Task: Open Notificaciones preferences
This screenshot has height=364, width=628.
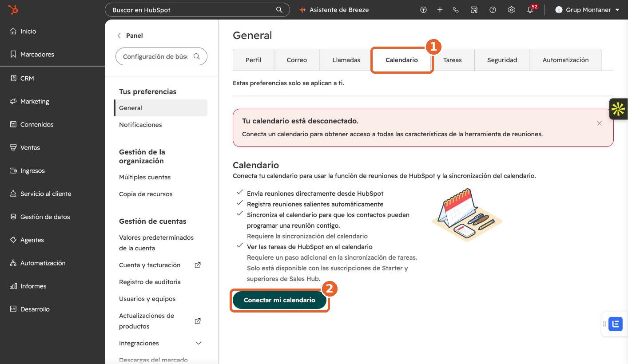Action: [x=140, y=125]
